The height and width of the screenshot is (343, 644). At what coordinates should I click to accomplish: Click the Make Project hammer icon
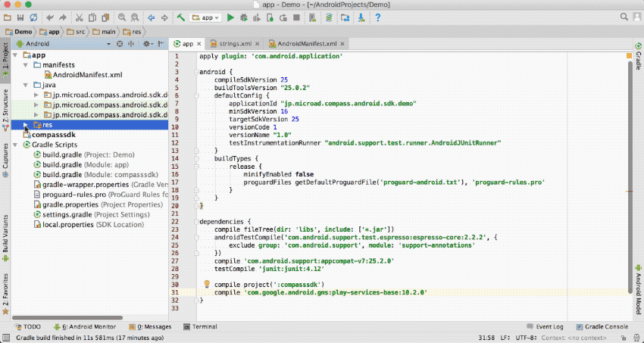[x=180, y=17]
